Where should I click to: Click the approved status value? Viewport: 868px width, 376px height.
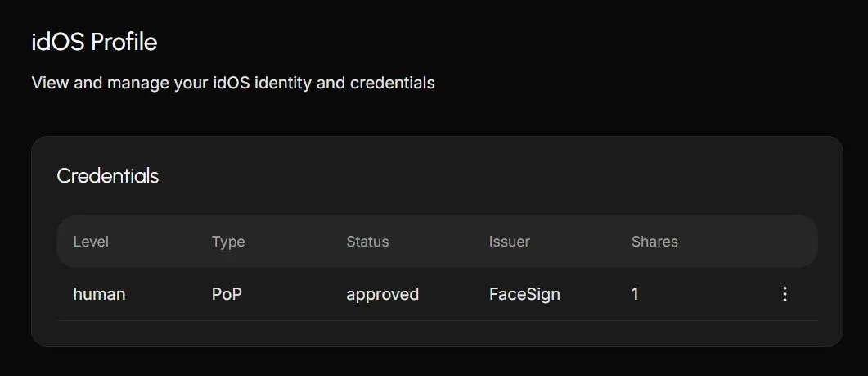pos(383,294)
